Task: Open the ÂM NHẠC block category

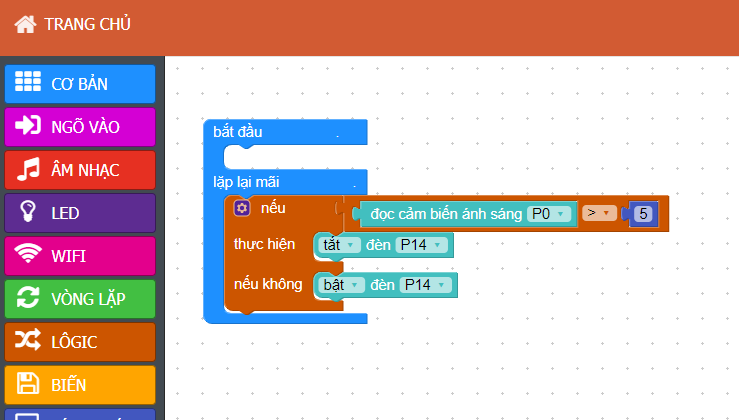Action: coord(80,170)
